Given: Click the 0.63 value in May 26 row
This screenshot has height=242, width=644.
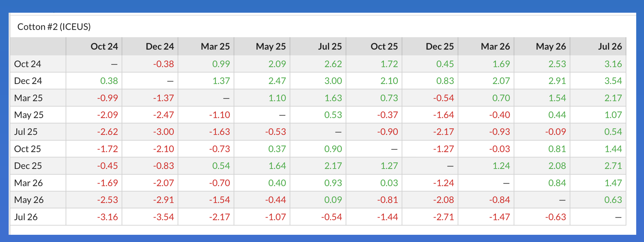Looking at the screenshot, I should tap(613, 200).
